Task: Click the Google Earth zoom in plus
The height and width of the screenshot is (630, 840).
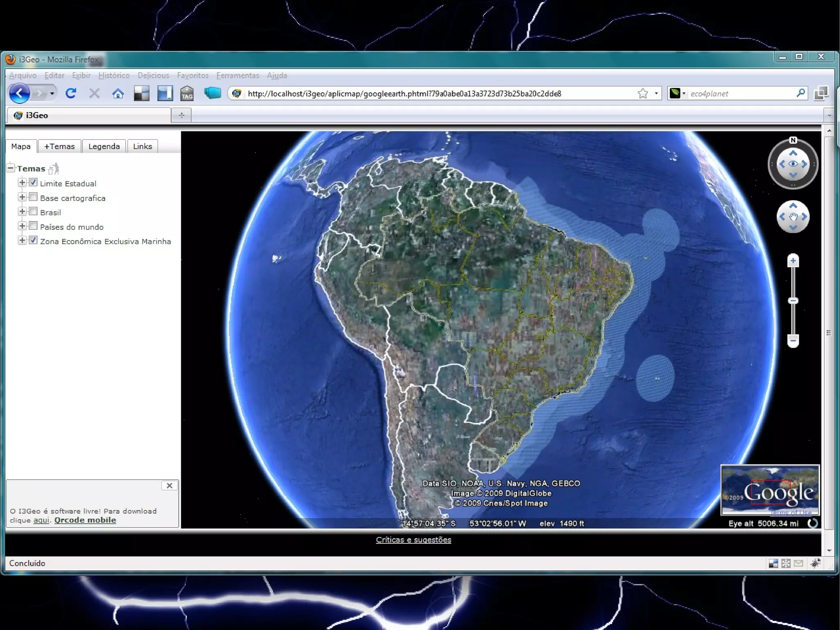Action: [x=793, y=261]
